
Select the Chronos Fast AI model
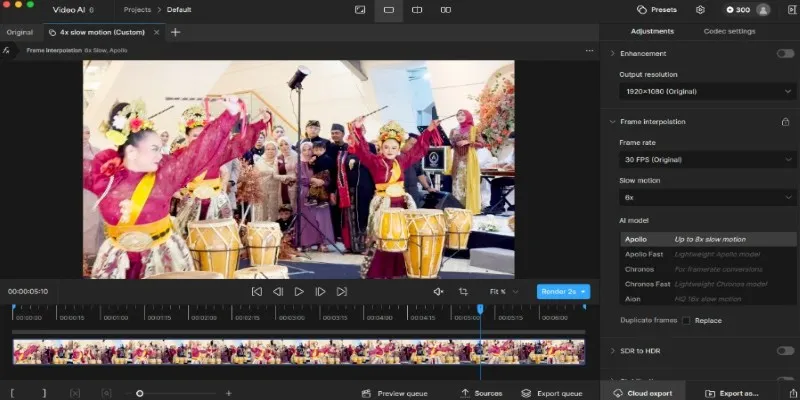(708, 284)
